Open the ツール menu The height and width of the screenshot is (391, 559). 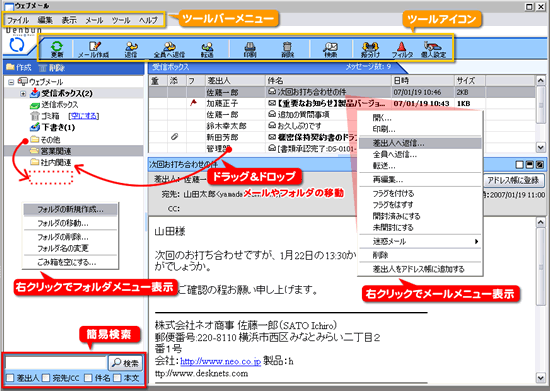[x=121, y=20]
